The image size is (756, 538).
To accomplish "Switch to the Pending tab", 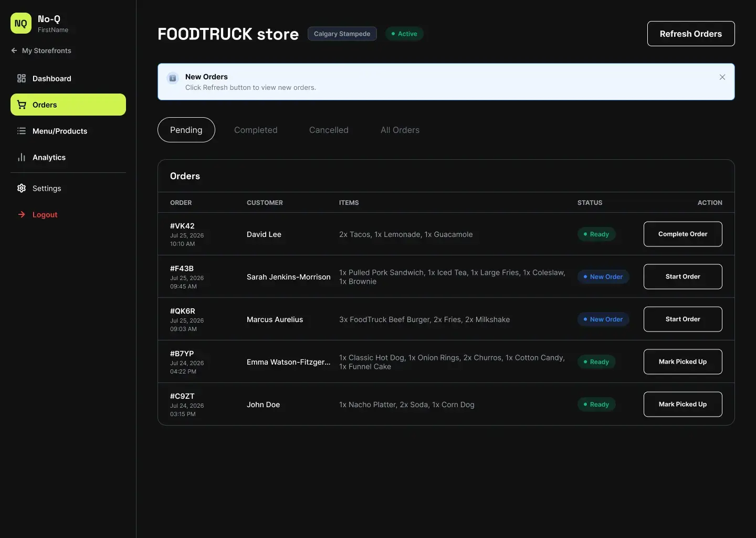I will click(186, 130).
